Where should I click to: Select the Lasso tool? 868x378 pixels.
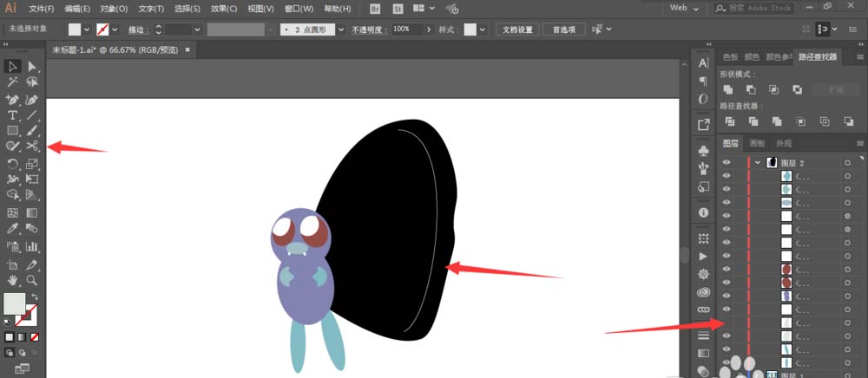point(32,82)
